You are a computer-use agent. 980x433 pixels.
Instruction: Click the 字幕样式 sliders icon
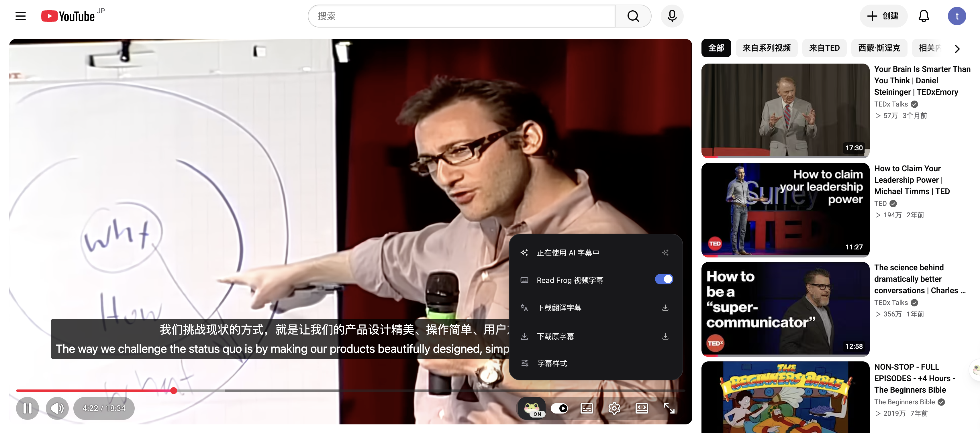[525, 363]
